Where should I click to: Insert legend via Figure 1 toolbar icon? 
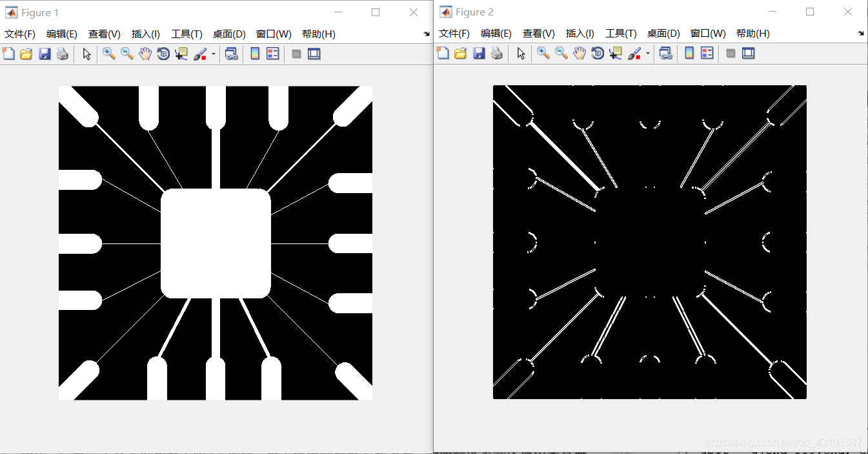click(273, 54)
